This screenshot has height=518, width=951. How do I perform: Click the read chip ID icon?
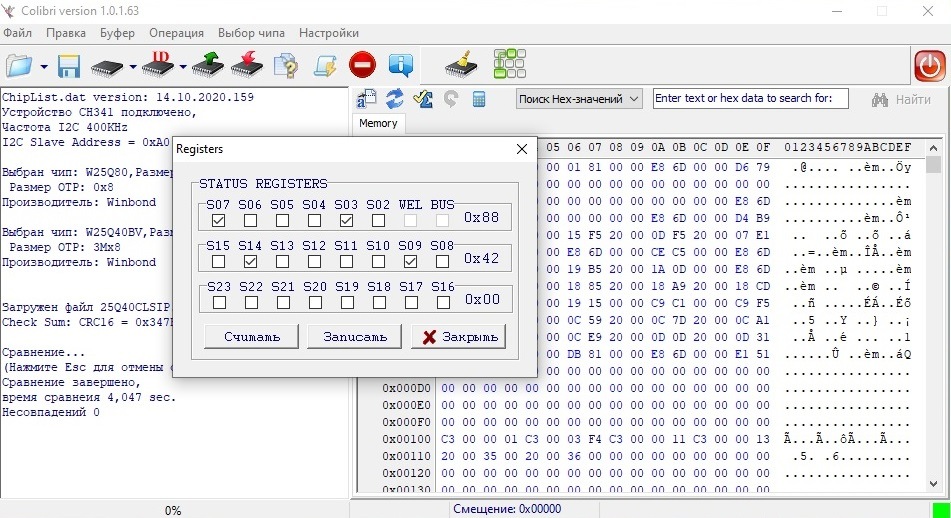[x=158, y=64]
